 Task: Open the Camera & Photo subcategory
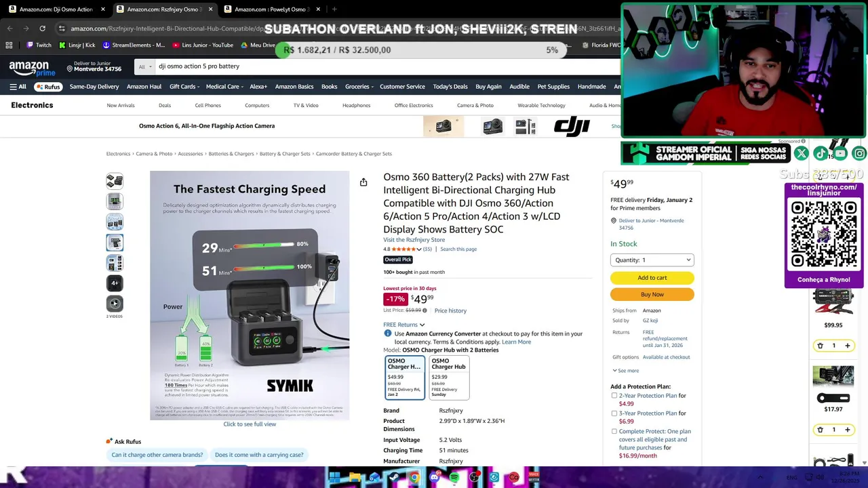475,105
